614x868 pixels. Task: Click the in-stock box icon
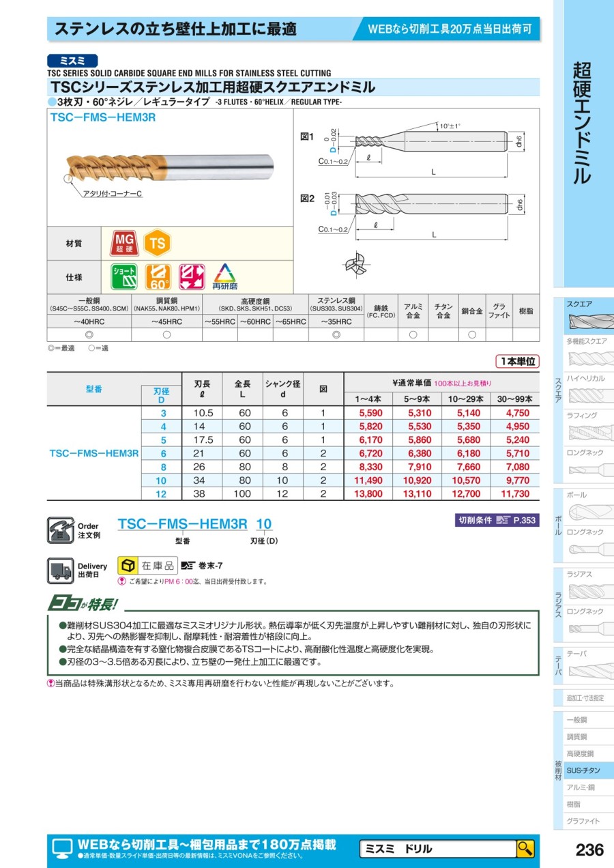[x=128, y=566]
